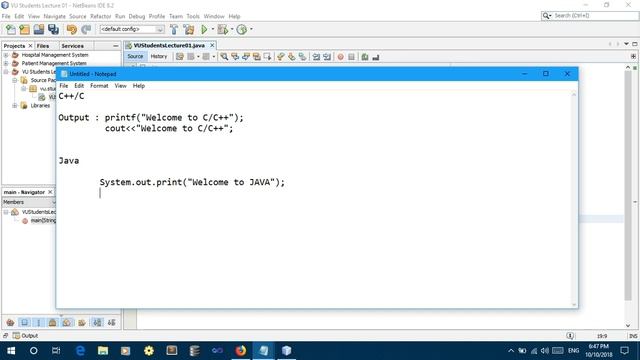The width and height of the screenshot is (640, 360).
Task: Click the Next Bookmark icon
Action: (x=291, y=57)
